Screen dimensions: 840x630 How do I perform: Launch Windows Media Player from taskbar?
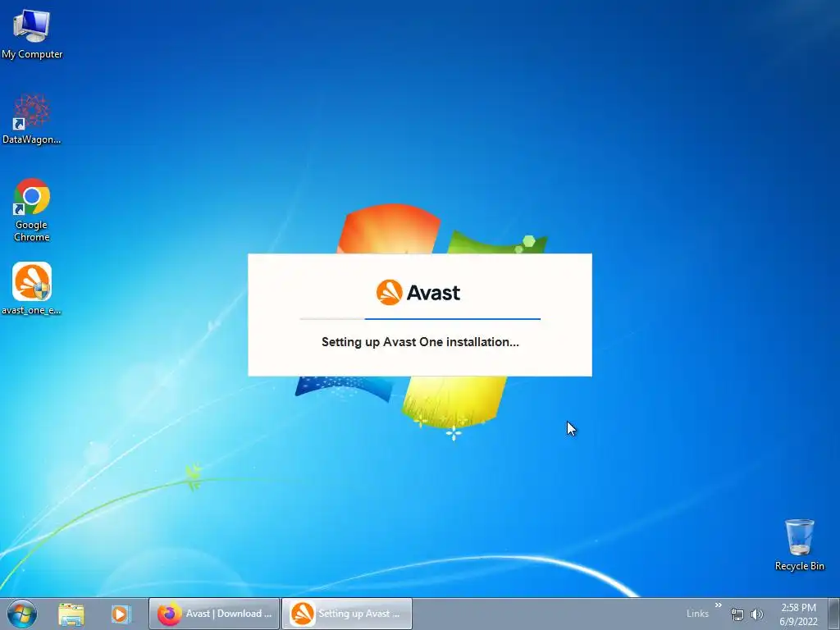click(x=121, y=614)
